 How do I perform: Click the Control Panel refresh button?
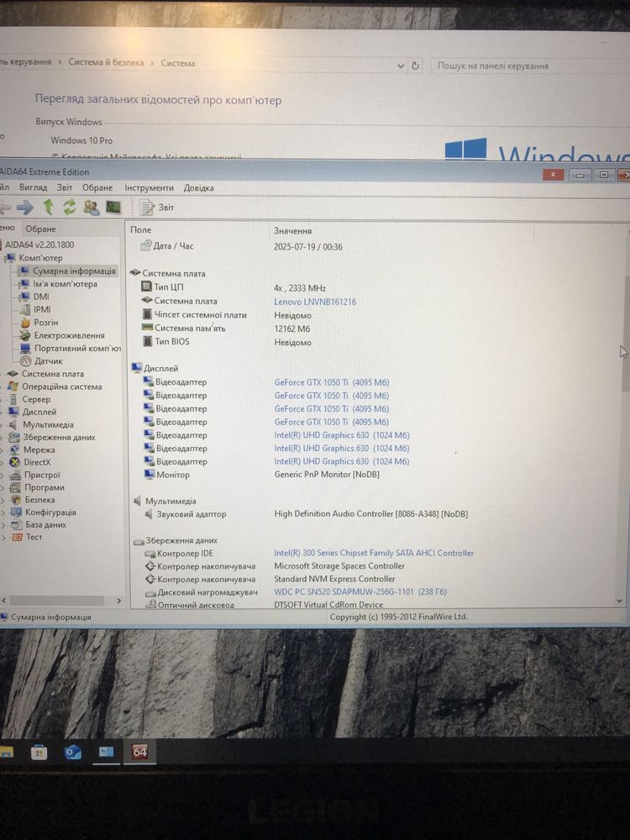point(415,66)
